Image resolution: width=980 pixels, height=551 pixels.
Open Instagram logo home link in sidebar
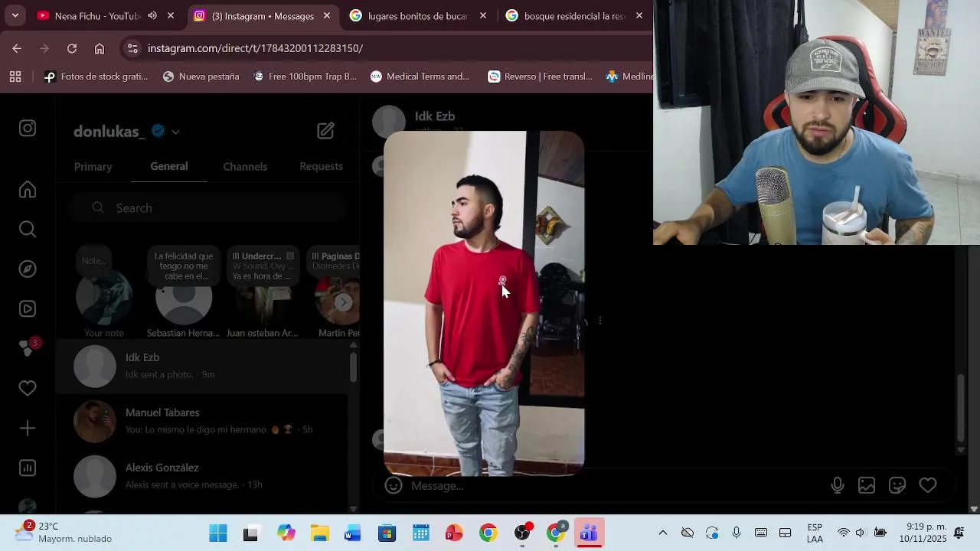pos(28,129)
